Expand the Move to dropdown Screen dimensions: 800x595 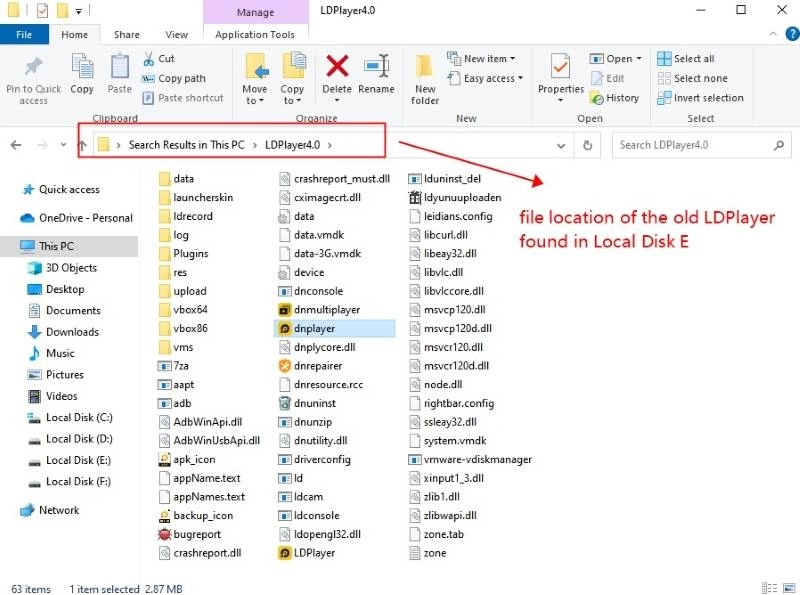pyautogui.click(x=254, y=101)
